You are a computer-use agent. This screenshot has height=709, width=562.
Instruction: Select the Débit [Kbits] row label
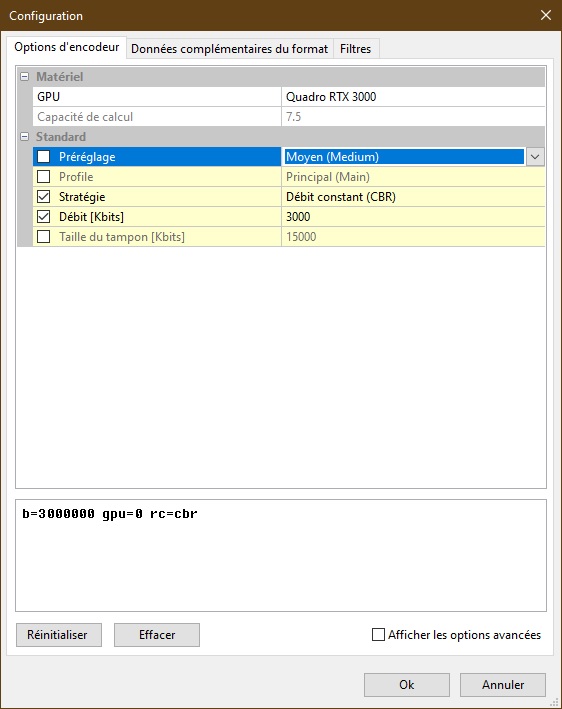tap(91, 217)
